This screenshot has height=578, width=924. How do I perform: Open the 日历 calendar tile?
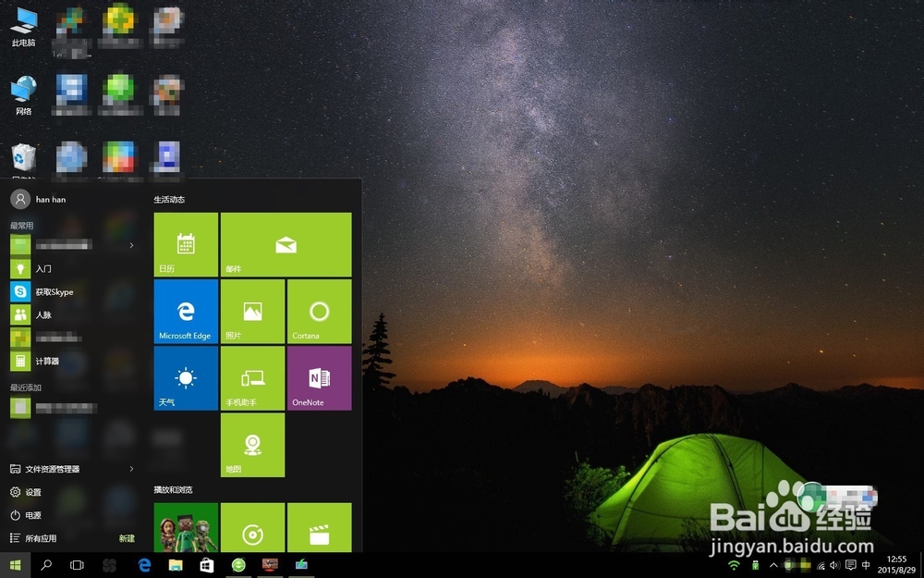pyautogui.click(x=186, y=245)
